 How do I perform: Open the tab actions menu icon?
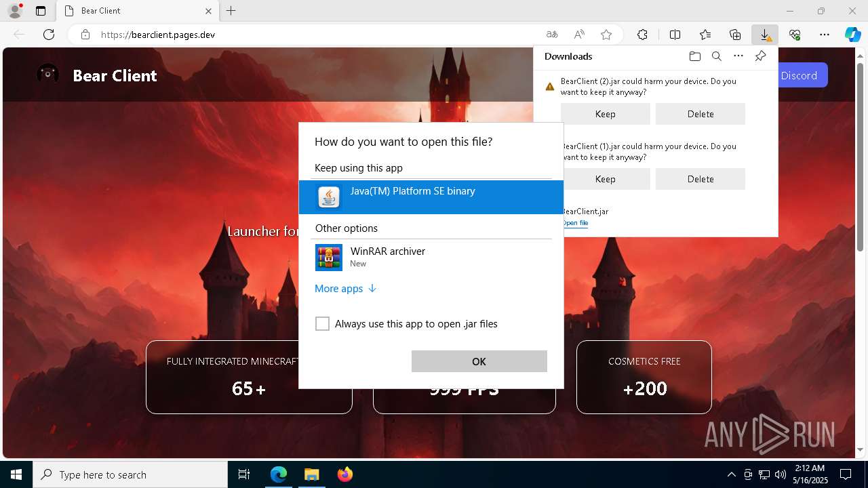41,11
